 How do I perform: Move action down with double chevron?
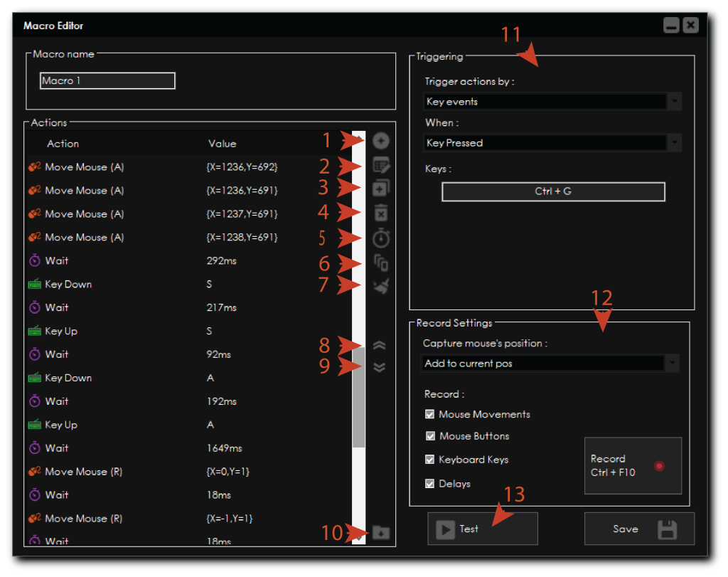tap(380, 367)
